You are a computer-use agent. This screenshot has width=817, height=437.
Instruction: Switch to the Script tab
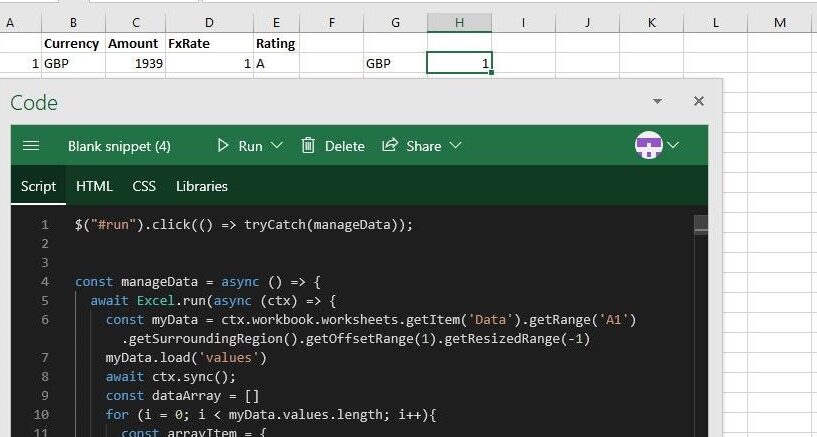coord(38,186)
